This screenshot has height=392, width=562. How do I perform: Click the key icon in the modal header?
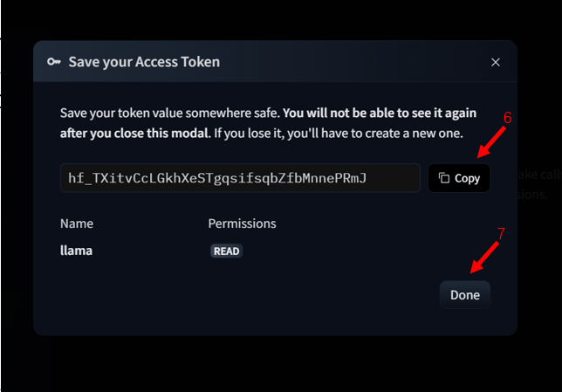pos(54,62)
